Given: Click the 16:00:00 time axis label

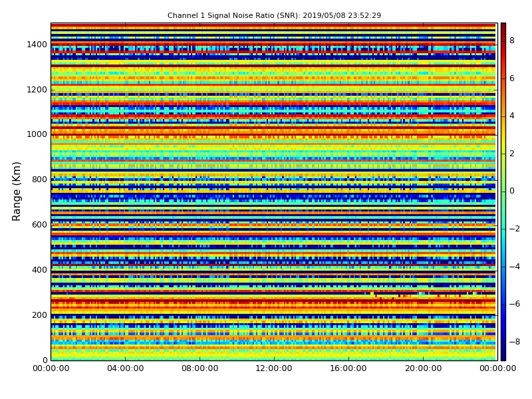Looking at the screenshot, I should (x=348, y=368).
